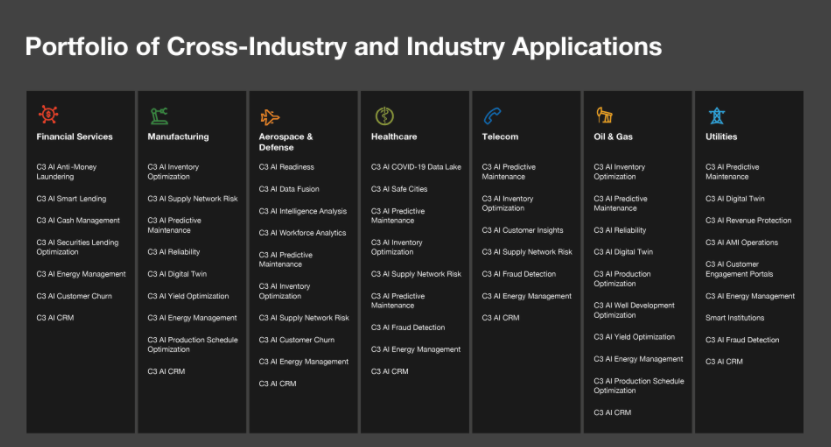Click C3 AI Safe Cities
This screenshot has width=831, height=447.
(399, 189)
